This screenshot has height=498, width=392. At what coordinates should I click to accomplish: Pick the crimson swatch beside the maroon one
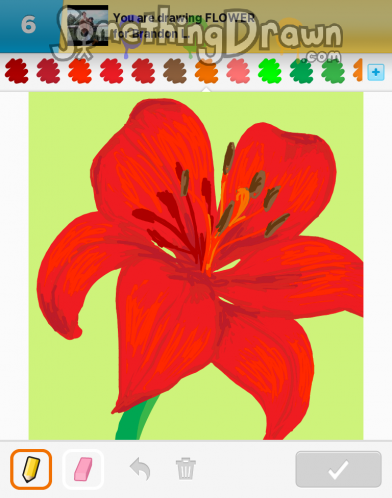coord(48,71)
